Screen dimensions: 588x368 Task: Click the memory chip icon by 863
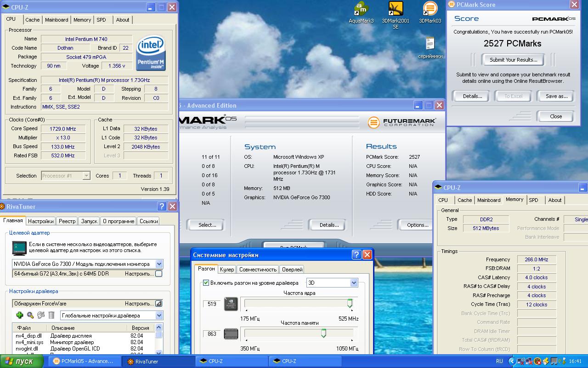pos(231,334)
